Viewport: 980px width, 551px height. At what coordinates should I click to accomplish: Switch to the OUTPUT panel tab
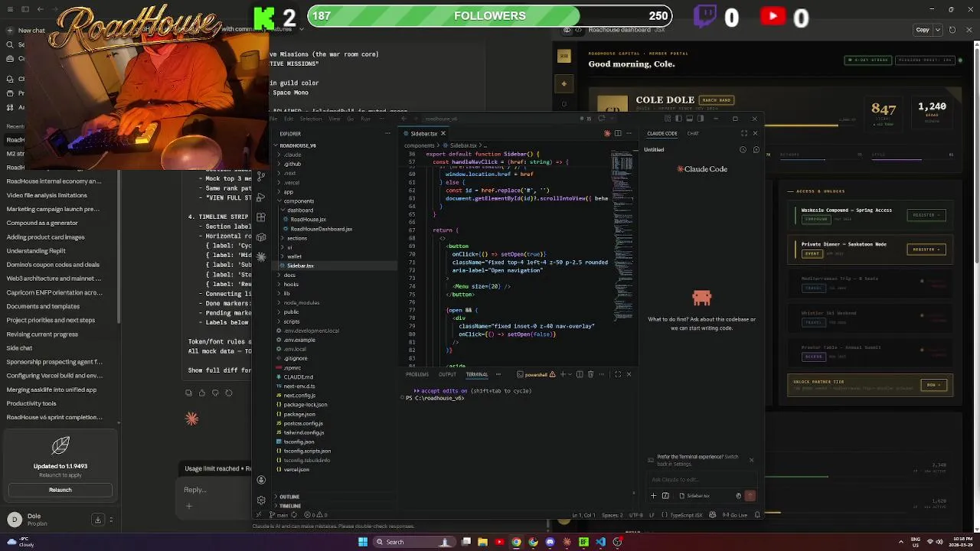click(x=447, y=374)
